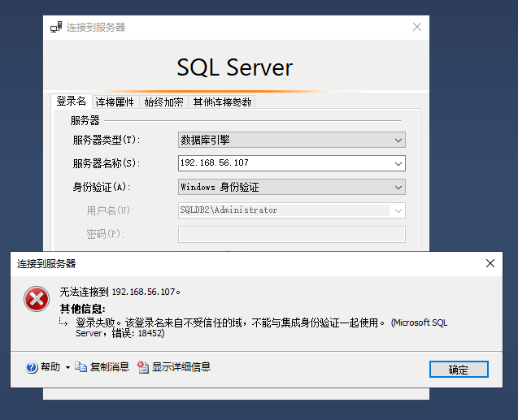The height and width of the screenshot is (420, 518).
Task: Click the server icon in the connect window title
Action: click(x=56, y=27)
